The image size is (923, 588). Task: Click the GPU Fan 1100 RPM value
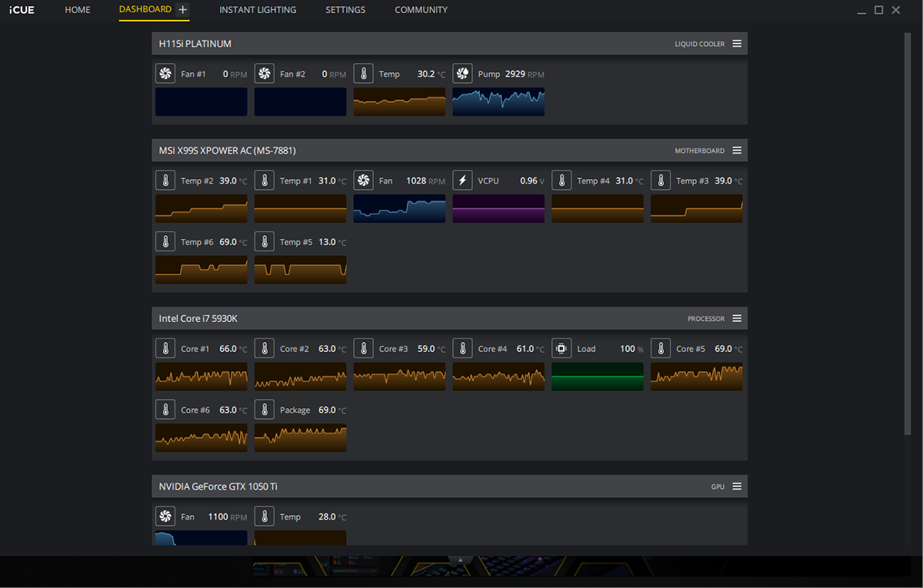coord(228,517)
